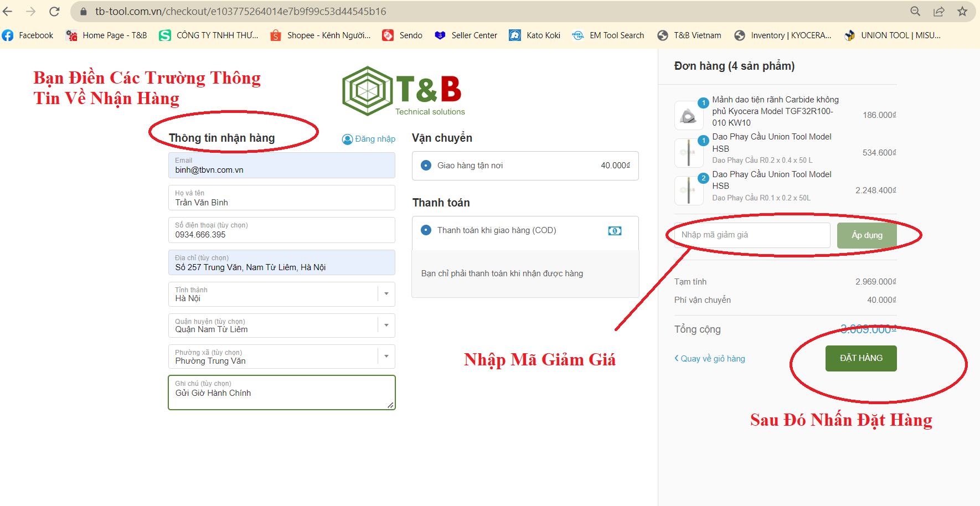Click the site padlock icon
This screenshot has height=506, width=980.
pyautogui.click(x=84, y=11)
